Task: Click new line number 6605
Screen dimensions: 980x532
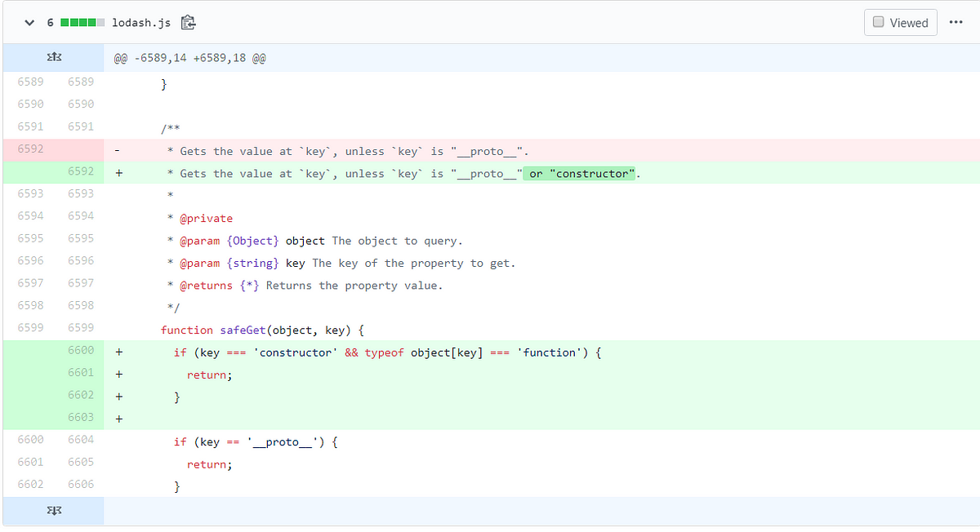Action: pyautogui.click(x=80, y=462)
